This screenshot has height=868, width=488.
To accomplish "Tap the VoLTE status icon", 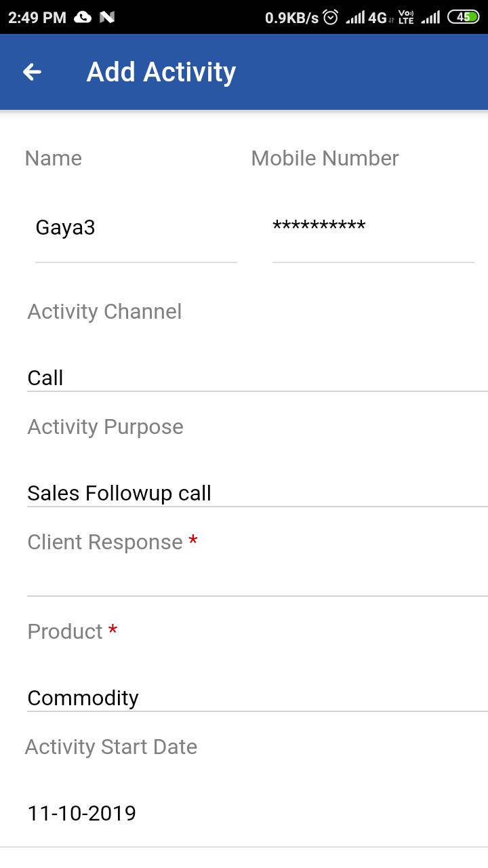I will 406,17.
